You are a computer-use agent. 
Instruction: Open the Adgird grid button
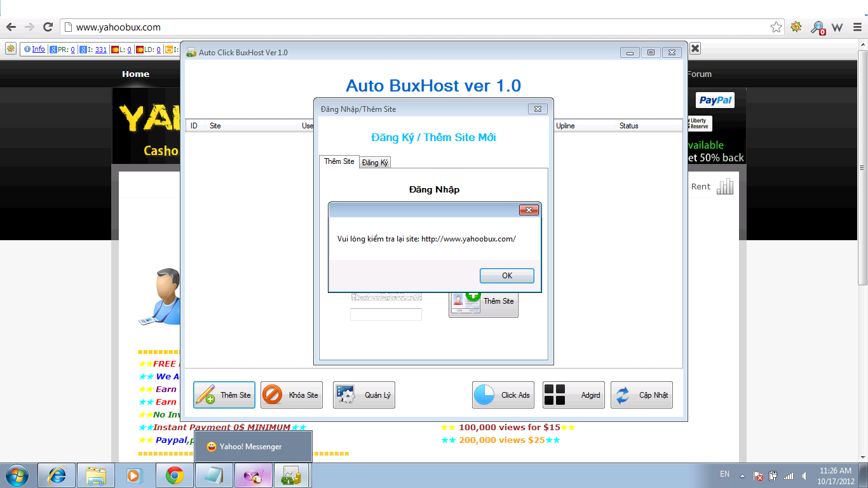pos(574,395)
